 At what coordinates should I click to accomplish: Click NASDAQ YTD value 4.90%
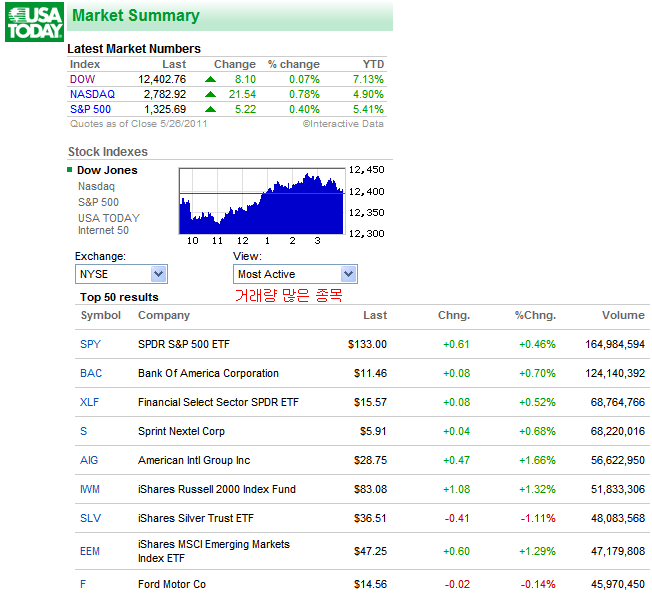368,94
